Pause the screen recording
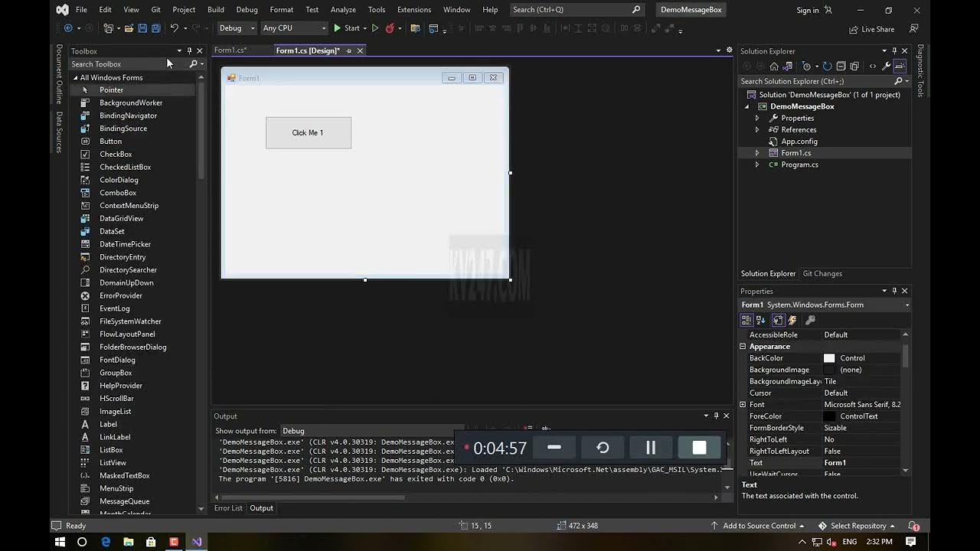 point(651,448)
